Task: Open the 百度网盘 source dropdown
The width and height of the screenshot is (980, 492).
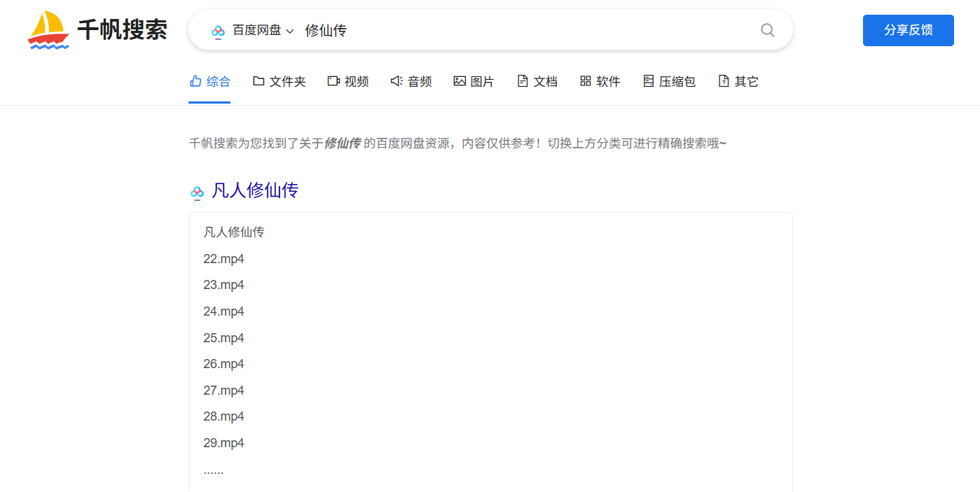Action: click(x=263, y=30)
